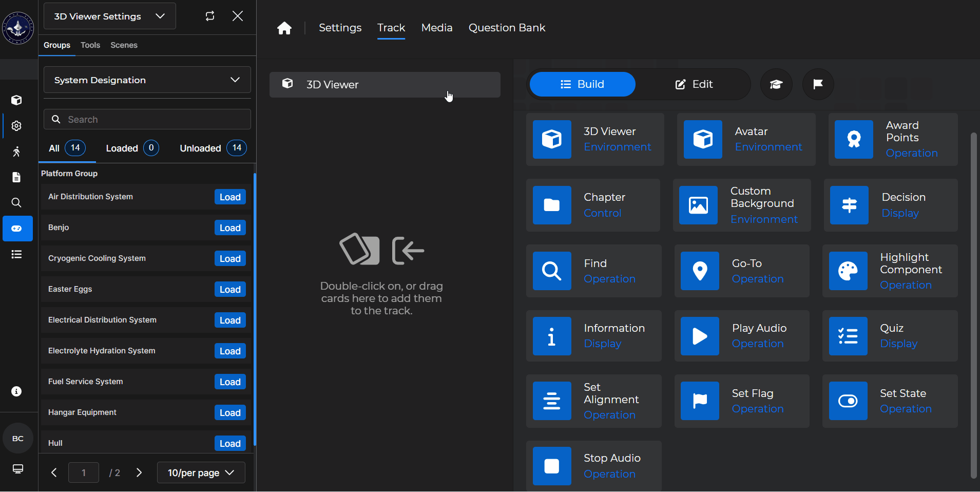
Task: Click the refresh icon in settings header
Action: [x=210, y=16]
